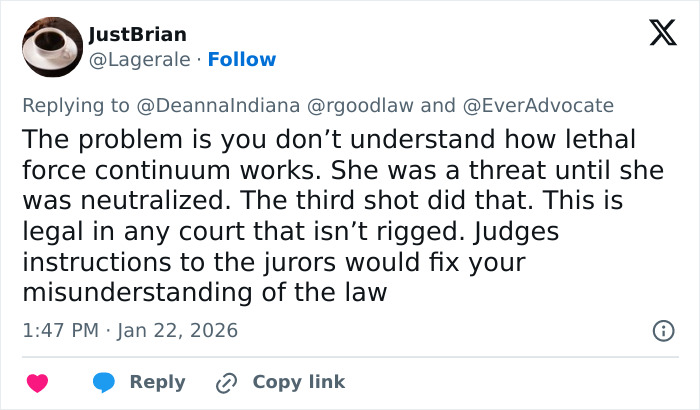Viewport: 700px width, 410px height.
Task: Follow the @Lagerale account
Action: [241, 60]
